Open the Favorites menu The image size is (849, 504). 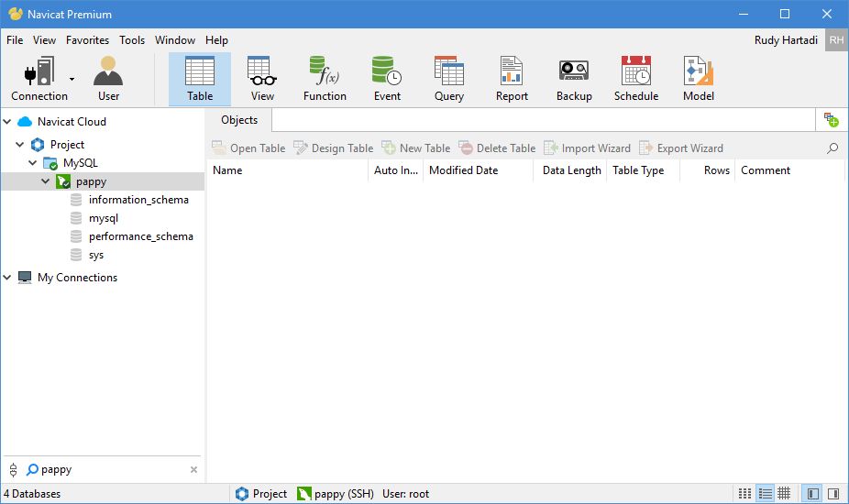[x=87, y=40]
